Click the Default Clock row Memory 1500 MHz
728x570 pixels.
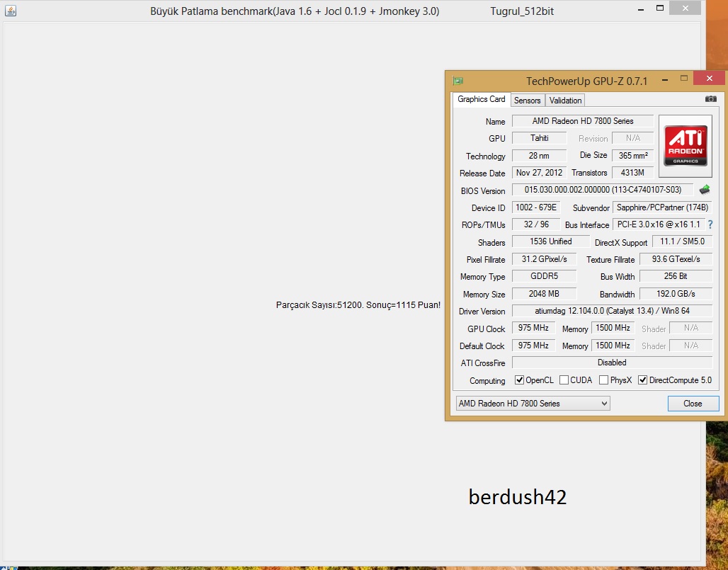613,346
